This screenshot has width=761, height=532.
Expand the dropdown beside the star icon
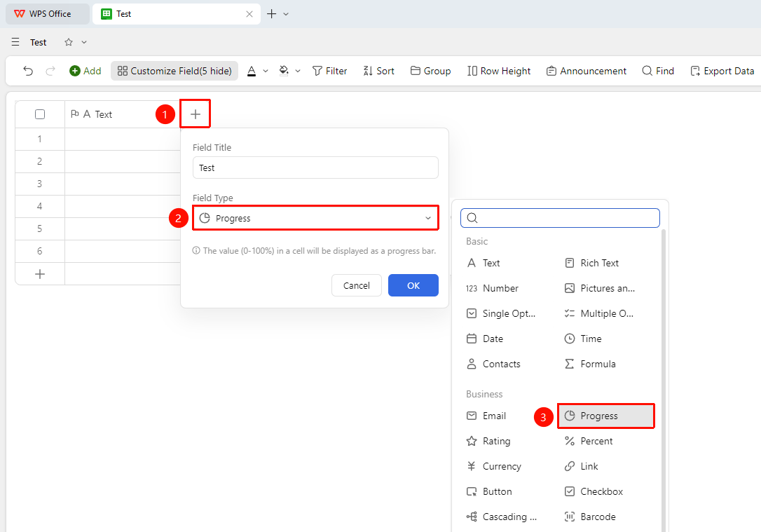point(84,42)
